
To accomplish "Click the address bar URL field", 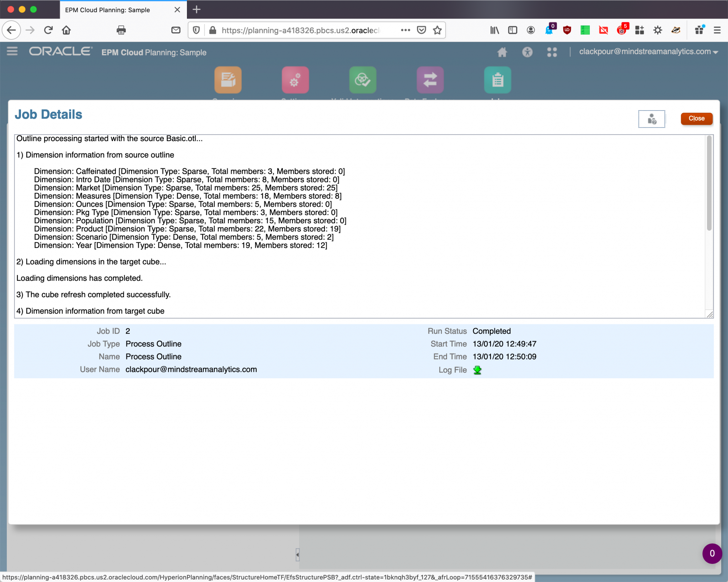I will click(x=300, y=30).
